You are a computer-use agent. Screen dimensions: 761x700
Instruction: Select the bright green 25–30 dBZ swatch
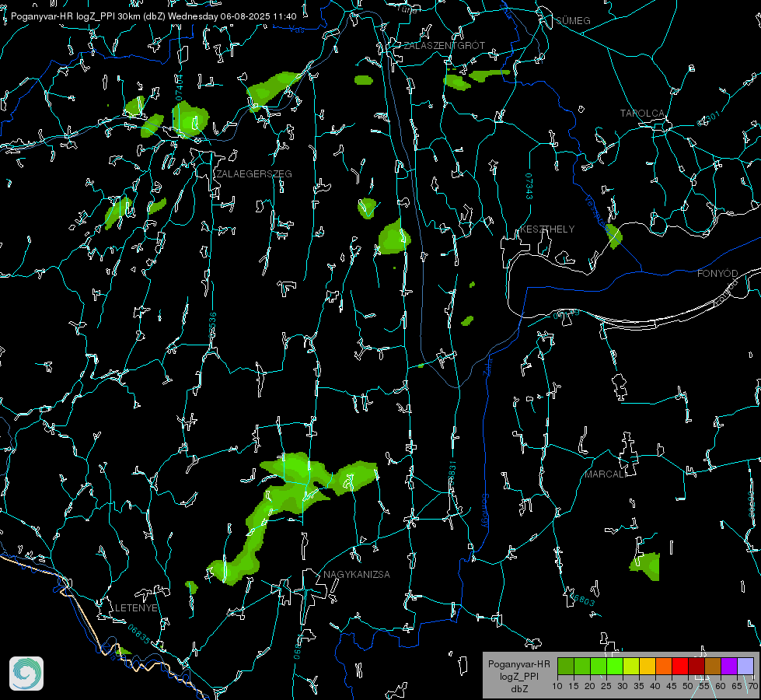tap(615, 666)
